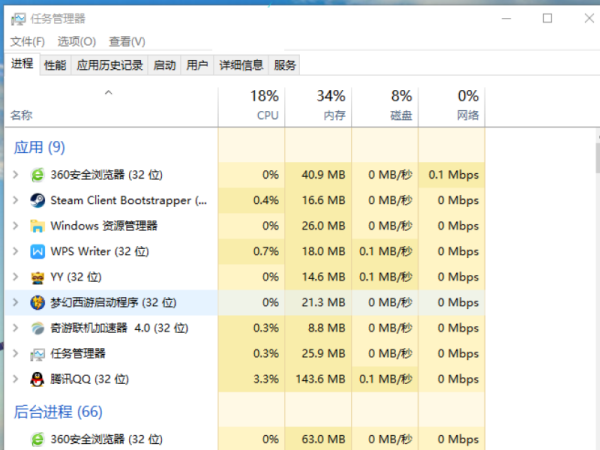The width and height of the screenshot is (600, 450).
Task: Open the 文件(F) menu
Action: [28, 41]
